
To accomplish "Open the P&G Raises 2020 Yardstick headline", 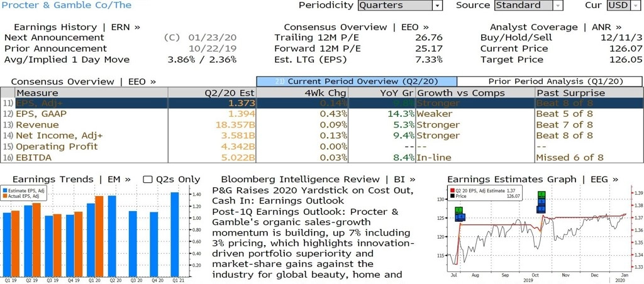I will point(313,196).
